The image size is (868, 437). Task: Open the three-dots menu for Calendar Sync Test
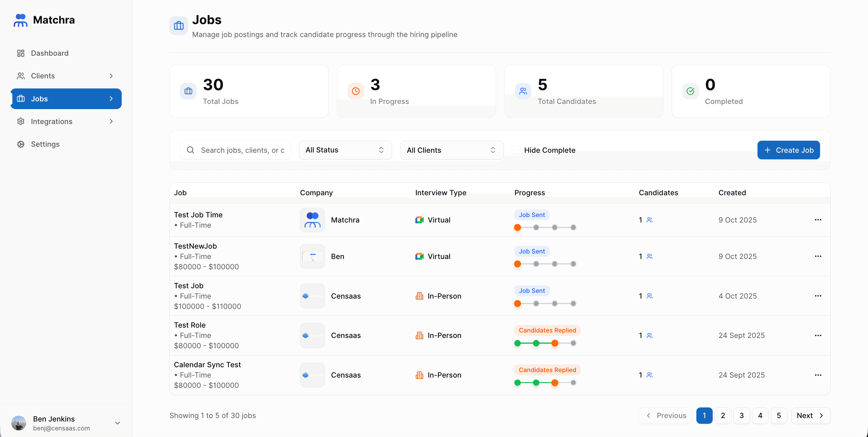(x=818, y=375)
